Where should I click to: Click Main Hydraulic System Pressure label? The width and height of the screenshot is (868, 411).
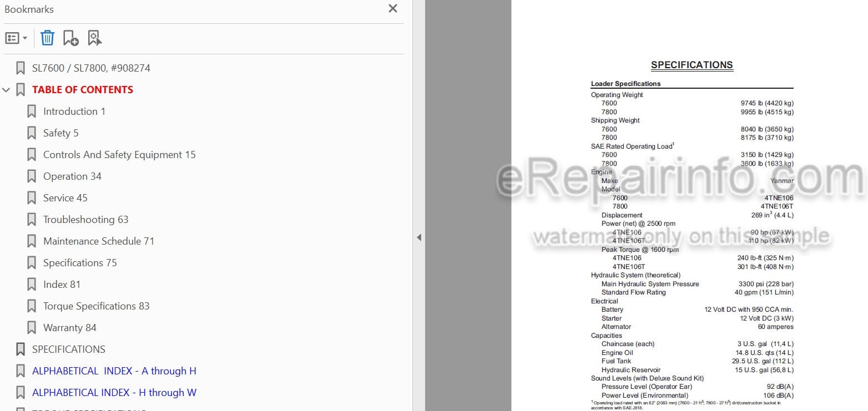(650, 284)
